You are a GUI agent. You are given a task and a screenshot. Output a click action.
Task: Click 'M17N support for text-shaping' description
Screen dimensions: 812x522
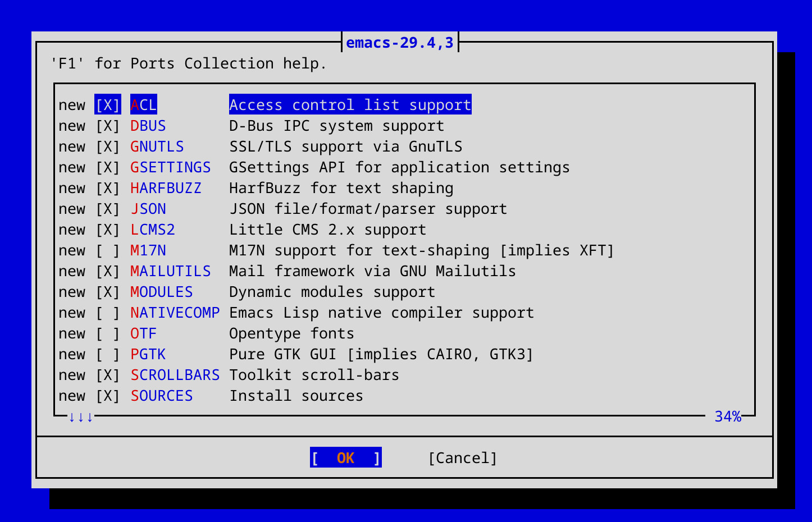click(x=359, y=250)
